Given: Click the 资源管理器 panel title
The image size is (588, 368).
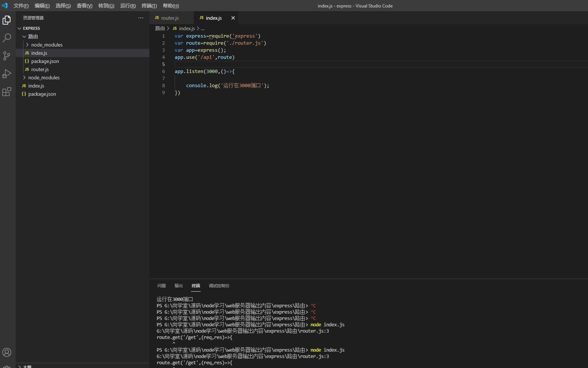Looking at the screenshot, I should click(34, 18).
